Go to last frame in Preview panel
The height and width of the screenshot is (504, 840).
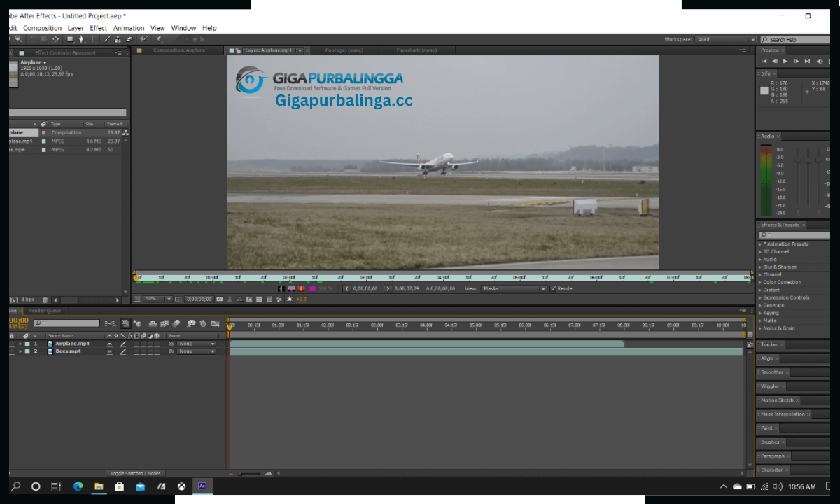pyautogui.click(x=807, y=62)
